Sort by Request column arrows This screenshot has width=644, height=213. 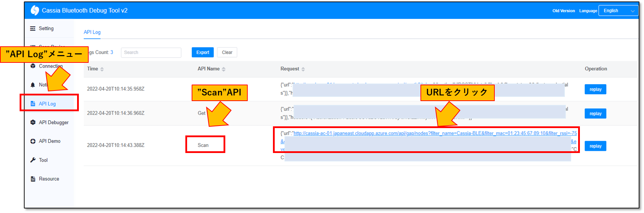coord(303,69)
